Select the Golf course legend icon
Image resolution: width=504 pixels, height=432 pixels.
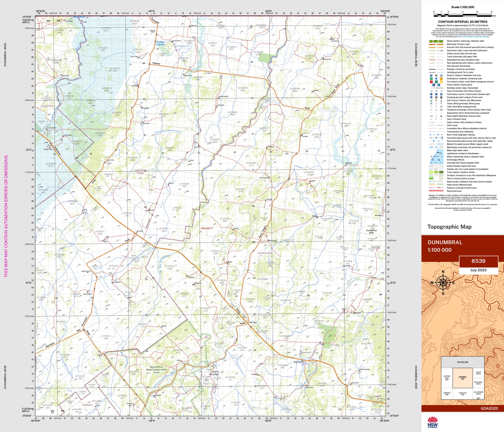(x=431, y=101)
